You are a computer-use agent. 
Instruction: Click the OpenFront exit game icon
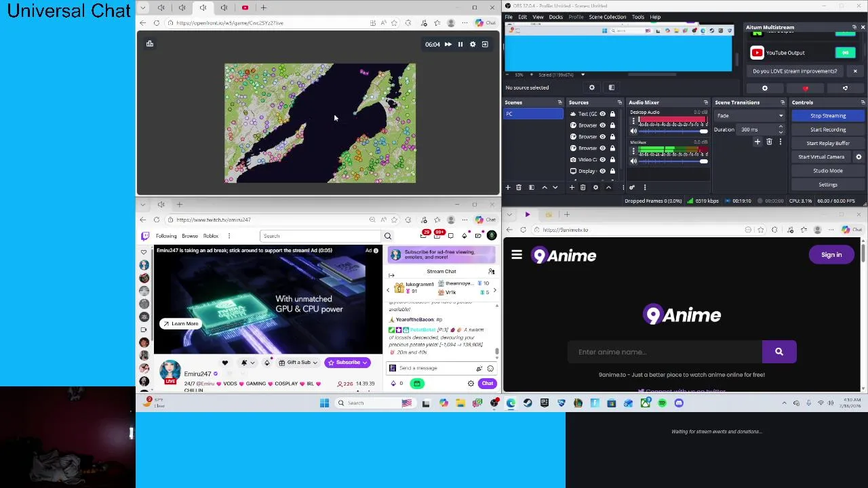pyautogui.click(x=485, y=44)
